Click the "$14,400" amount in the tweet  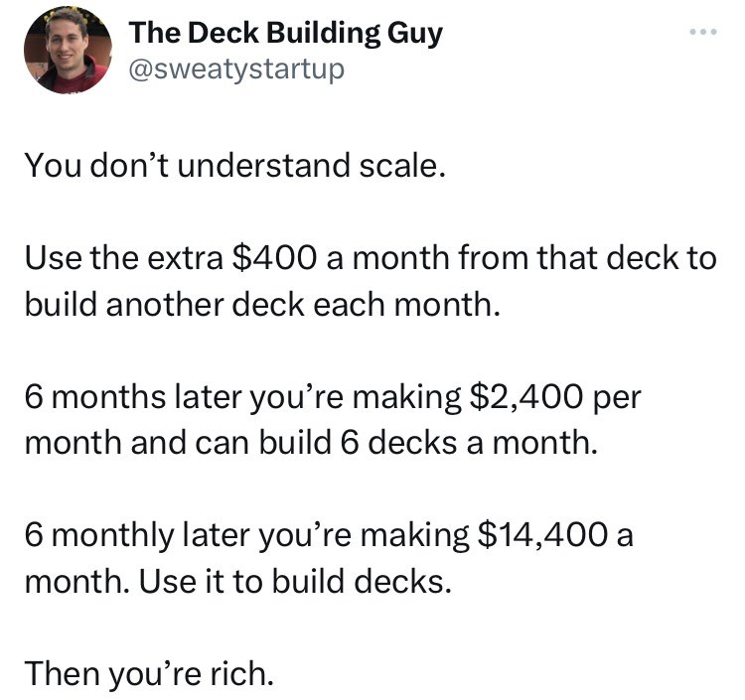pyautogui.click(x=543, y=535)
